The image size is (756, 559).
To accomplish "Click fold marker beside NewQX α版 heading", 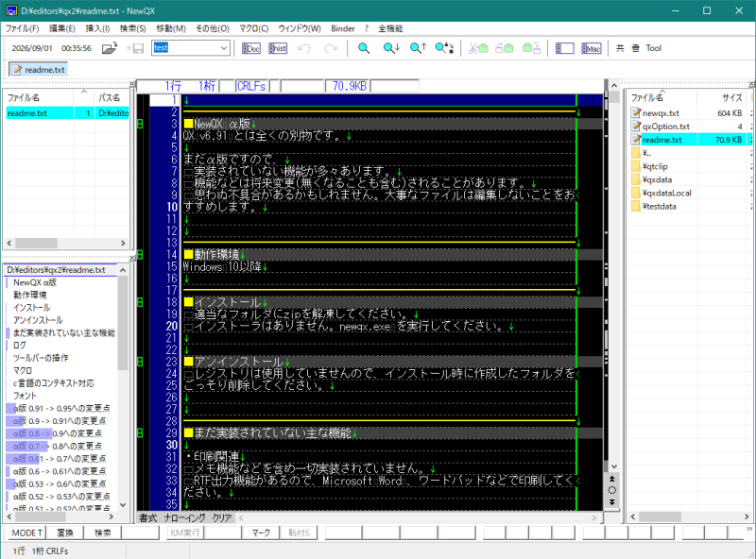I will (x=140, y=124).
